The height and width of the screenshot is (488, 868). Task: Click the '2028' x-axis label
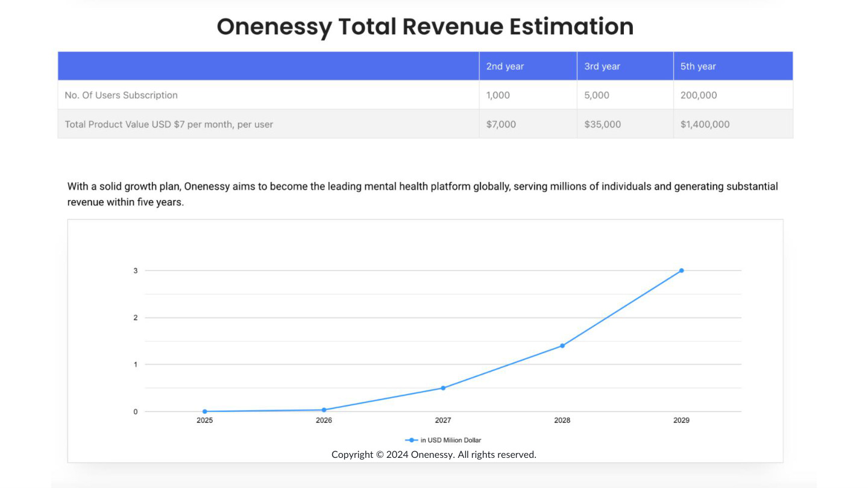[562, 421]
